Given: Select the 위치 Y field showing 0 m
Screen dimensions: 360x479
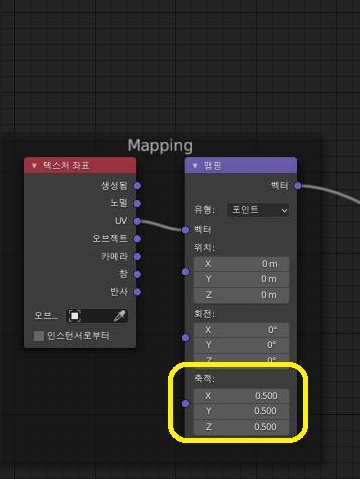Looking at the screenshot, I should tap(241, 279).
